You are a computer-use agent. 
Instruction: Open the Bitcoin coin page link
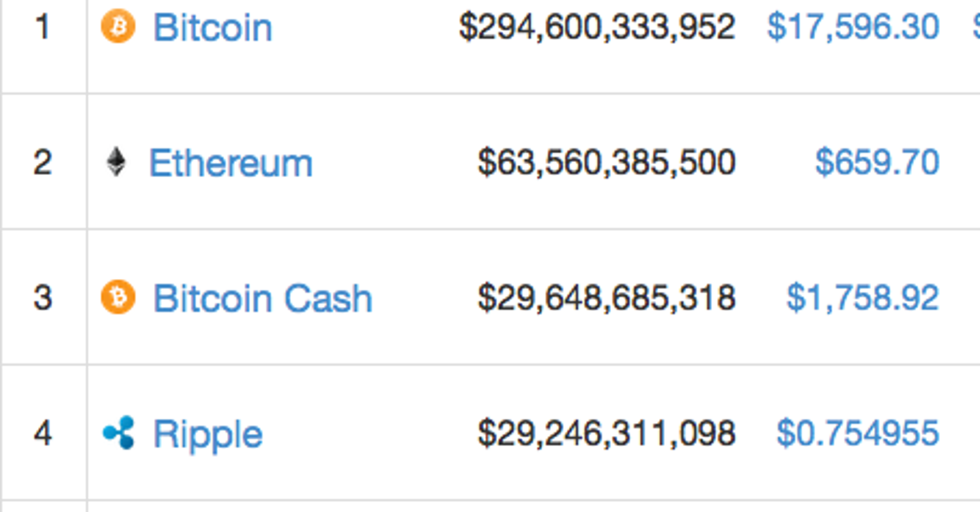[212, 27]
